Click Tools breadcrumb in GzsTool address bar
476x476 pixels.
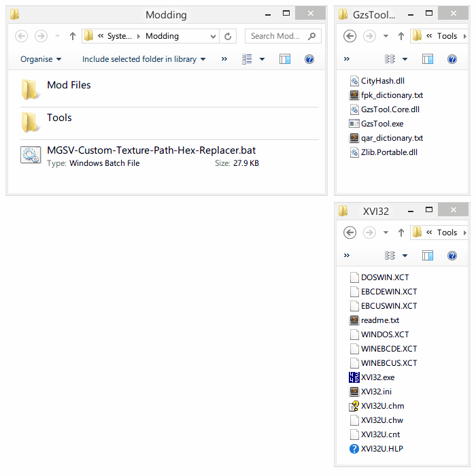tap(447, 36)
